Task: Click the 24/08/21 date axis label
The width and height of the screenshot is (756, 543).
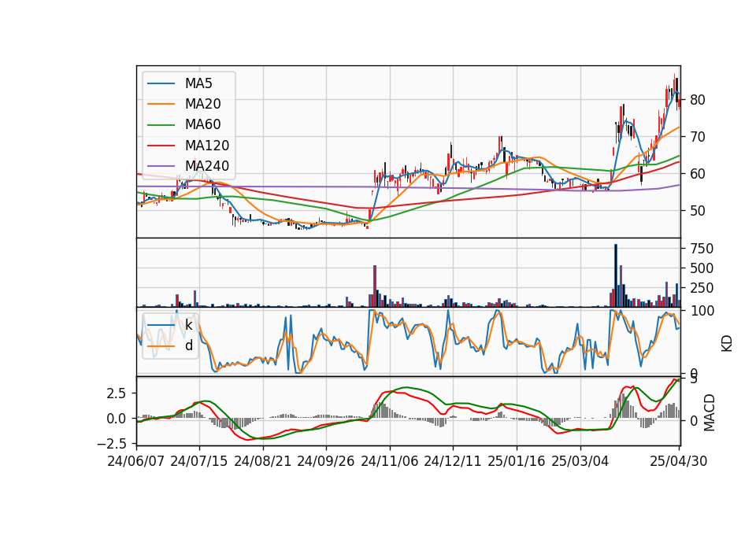Action: (263, 462)
